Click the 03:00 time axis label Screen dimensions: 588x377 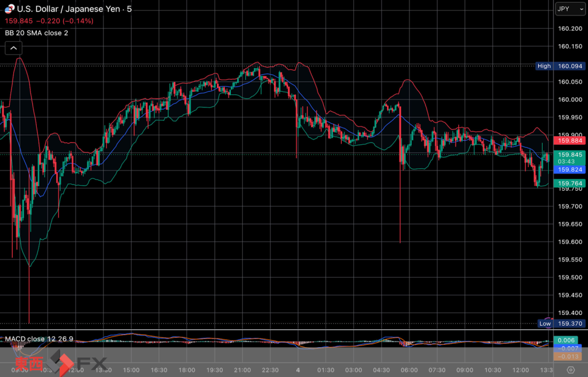[353, 370]
